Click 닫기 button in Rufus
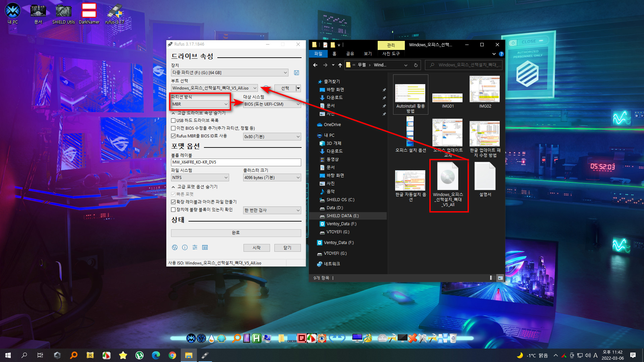644x362 pixels. point(287,248)
